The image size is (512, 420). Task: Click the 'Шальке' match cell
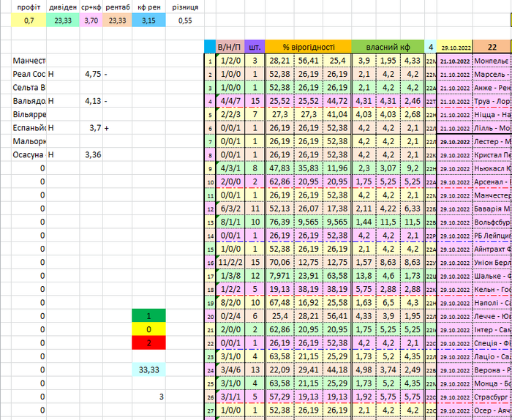pyautogui.click(x=492, y=276)
